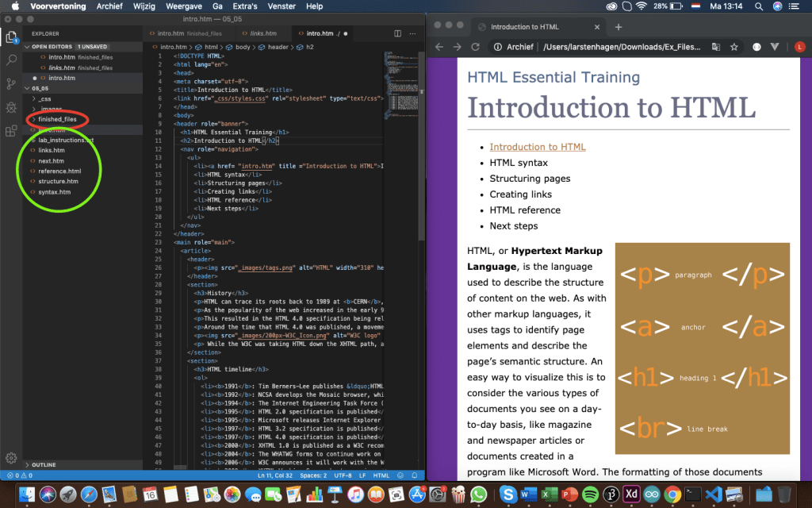Expand the OUTLINE section
812x508 pixels.
pyautogui.click(x=44, y=465)
